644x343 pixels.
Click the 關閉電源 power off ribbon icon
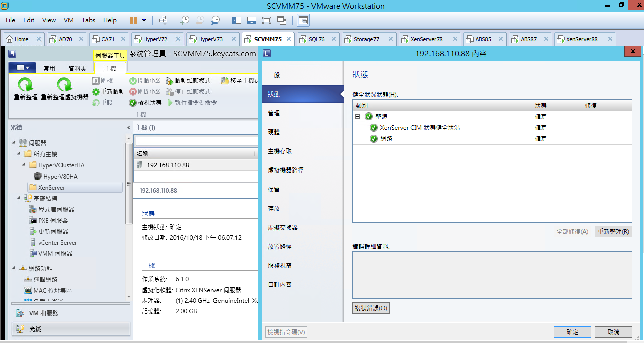coord(133,92)
